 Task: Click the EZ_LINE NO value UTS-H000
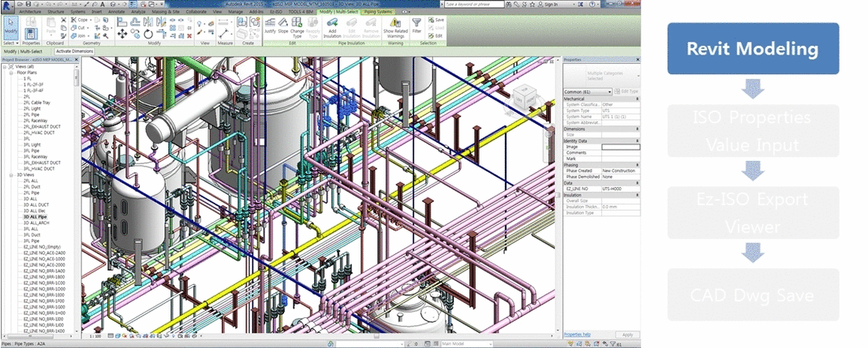[620, 189]
